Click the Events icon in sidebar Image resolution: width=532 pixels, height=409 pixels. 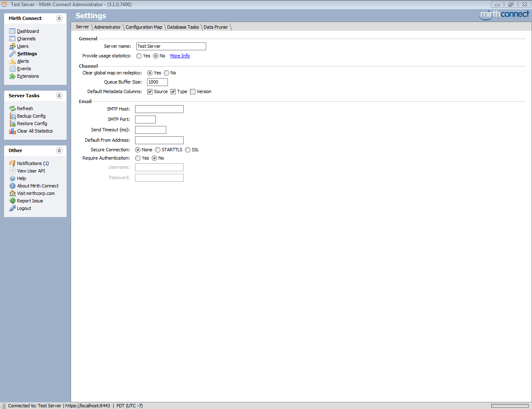(12, 69)
